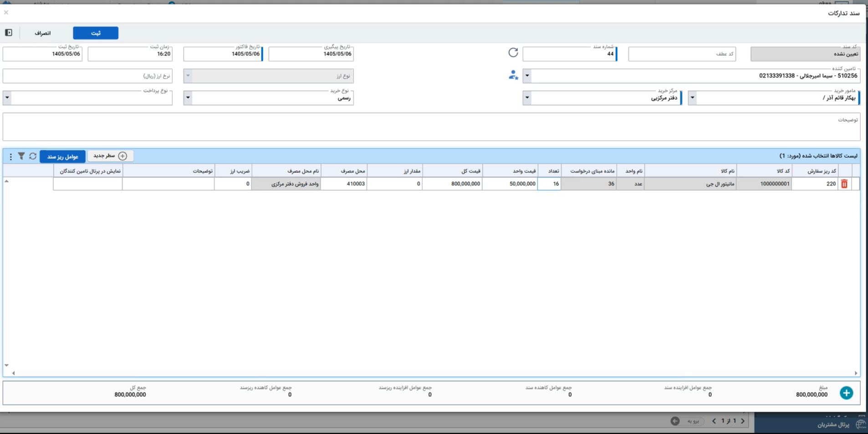Viewport: 868px width, 434px height.
Task: Click the grid scroll down arrow
Action: coord(6,365)
